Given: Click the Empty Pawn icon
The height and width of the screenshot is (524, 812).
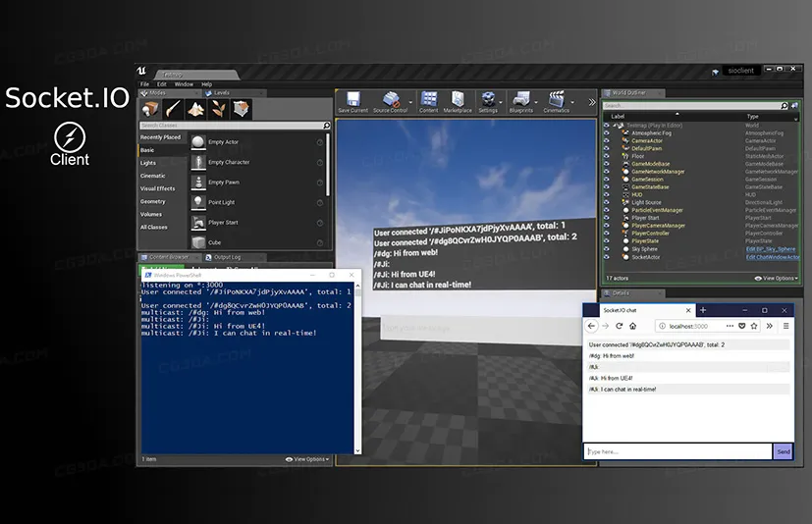Looking at the screenshot, I should 197,183.
